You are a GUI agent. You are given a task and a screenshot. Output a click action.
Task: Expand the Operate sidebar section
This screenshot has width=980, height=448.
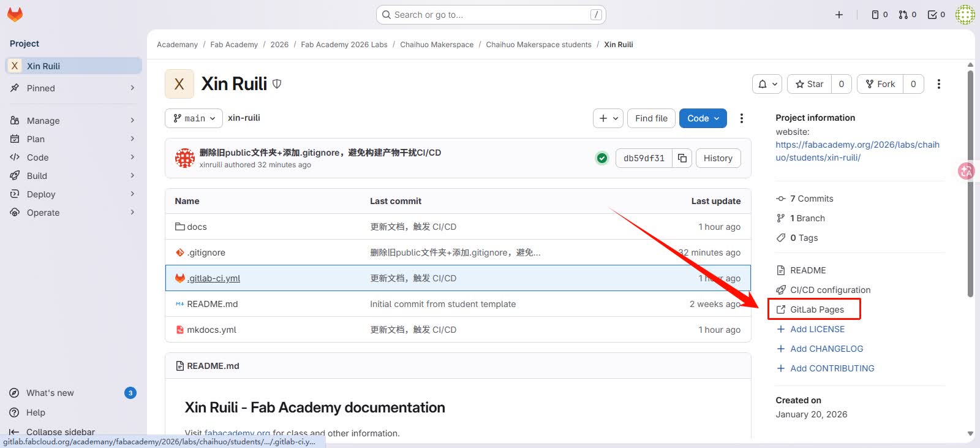click(x=73, y=213)
